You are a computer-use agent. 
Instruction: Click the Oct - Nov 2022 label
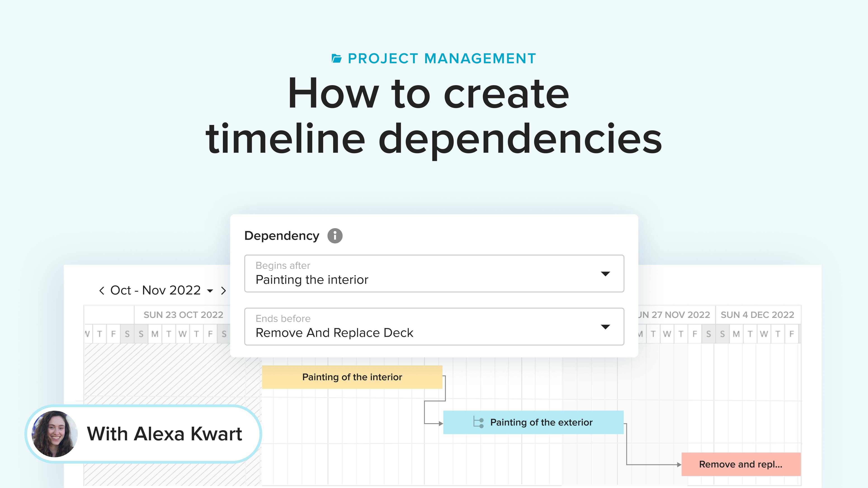pyautogui.click(x=155, y=290)
